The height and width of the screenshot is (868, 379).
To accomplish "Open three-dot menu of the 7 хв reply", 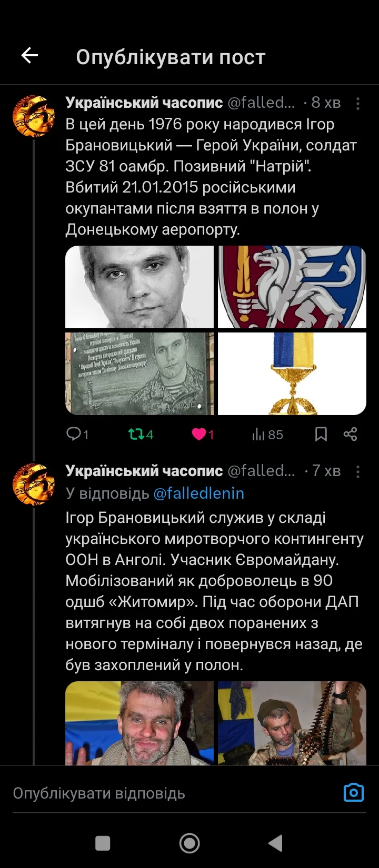I will click(x=358, y=471).
